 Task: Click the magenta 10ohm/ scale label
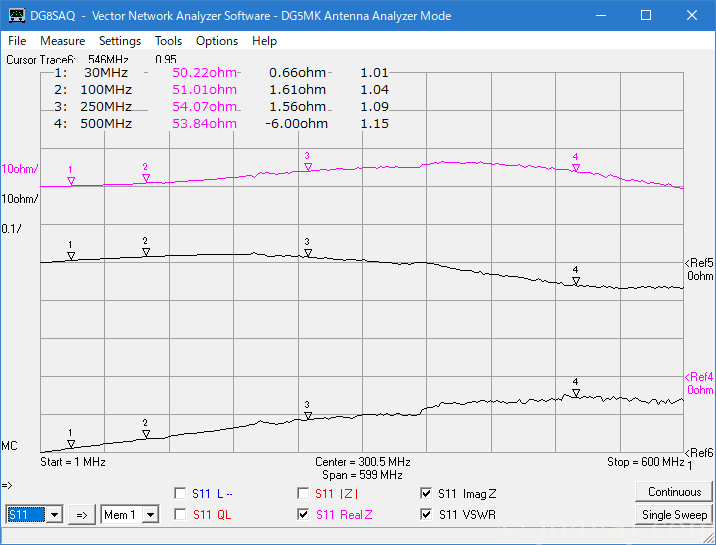pyautogui.click(x=20, y=169)
